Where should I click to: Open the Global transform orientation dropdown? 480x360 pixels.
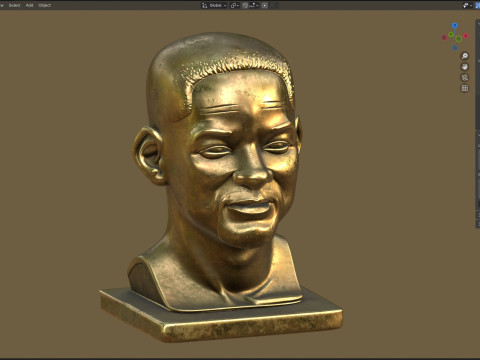pyautogui.click(x=214, y=5)
